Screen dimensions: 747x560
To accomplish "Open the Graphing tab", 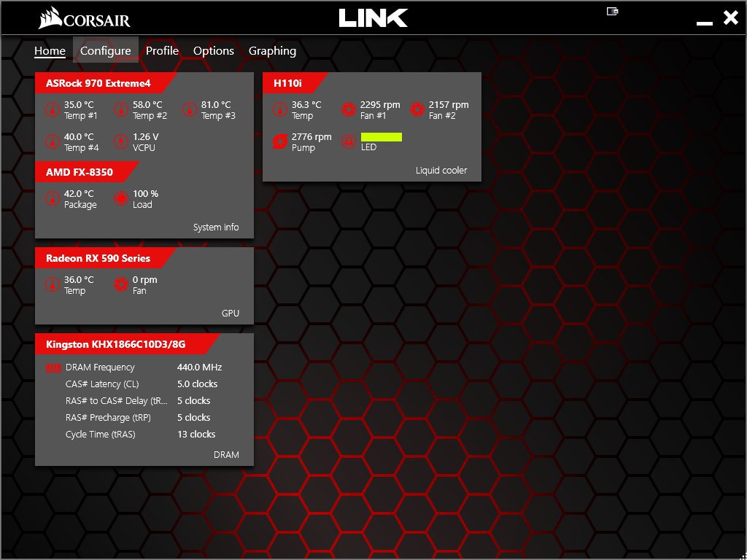I will pos(273,51).
